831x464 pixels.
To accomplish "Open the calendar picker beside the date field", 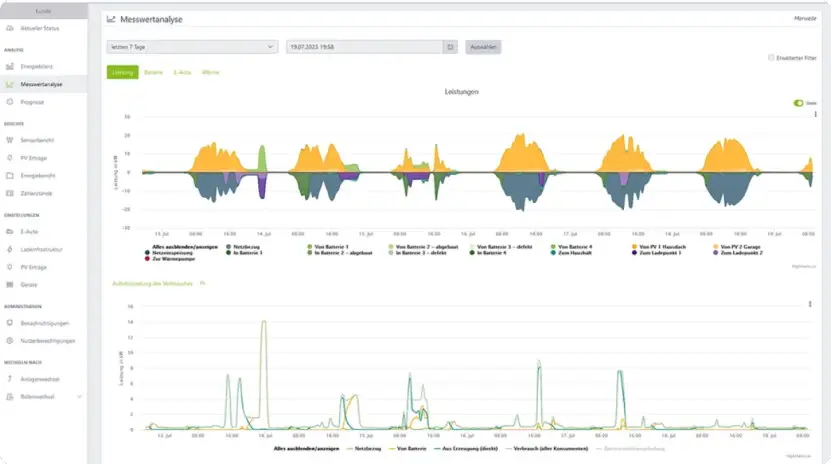I will tap(450, 47).
